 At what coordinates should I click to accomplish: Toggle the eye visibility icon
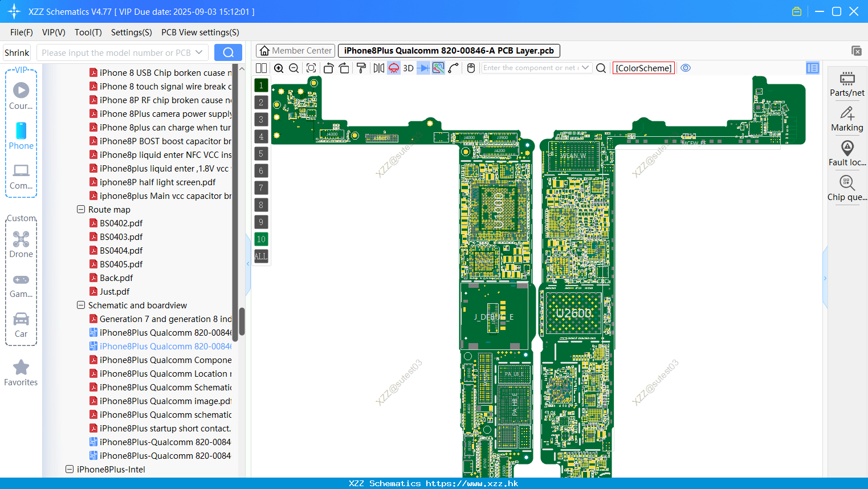click(x=686, y=68)
